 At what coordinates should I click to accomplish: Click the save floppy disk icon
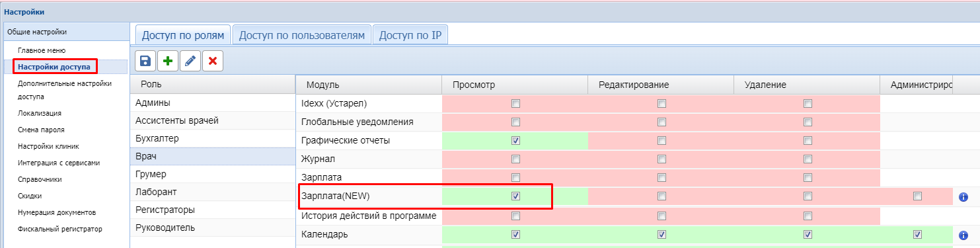point(145,61)
